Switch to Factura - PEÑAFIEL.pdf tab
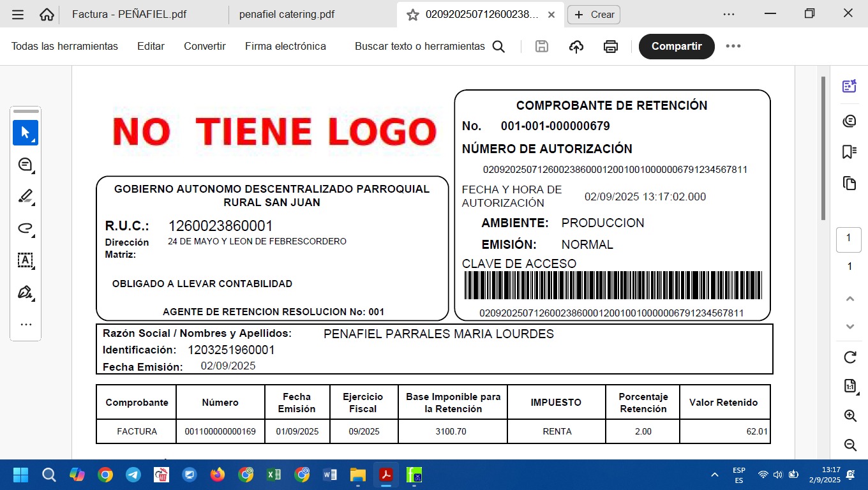The image size is (868, 490). point(129,14)
